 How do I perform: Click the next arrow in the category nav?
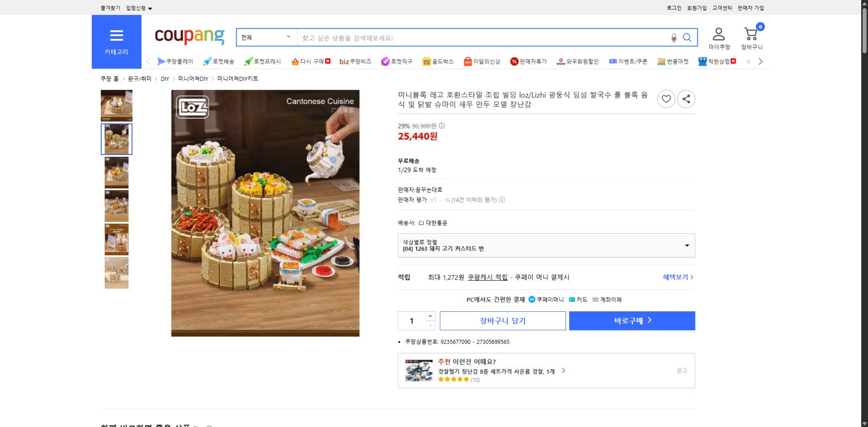[760, 61]
